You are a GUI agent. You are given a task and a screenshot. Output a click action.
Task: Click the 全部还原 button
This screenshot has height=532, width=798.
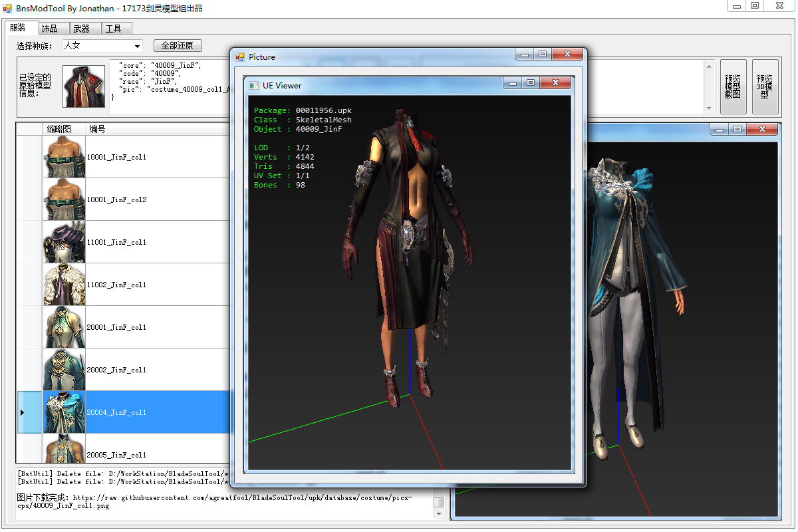[x=178, y=46]
